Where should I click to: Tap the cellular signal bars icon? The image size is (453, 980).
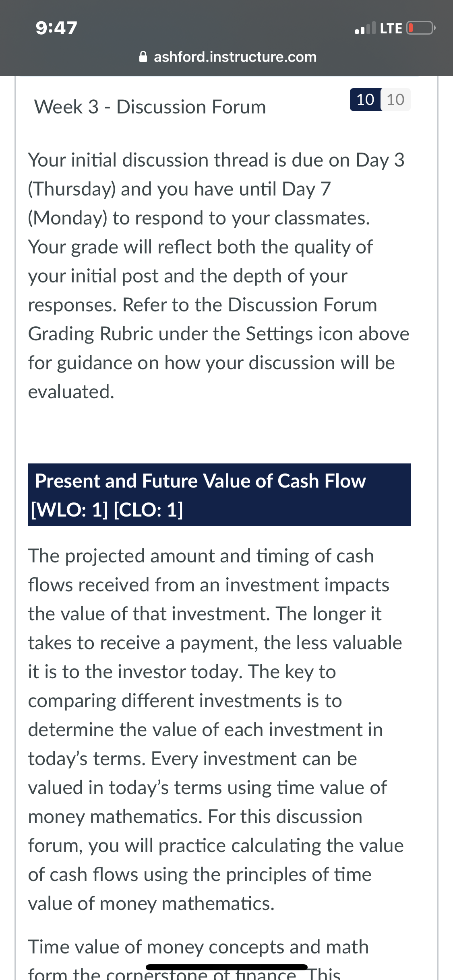(366, 28)
